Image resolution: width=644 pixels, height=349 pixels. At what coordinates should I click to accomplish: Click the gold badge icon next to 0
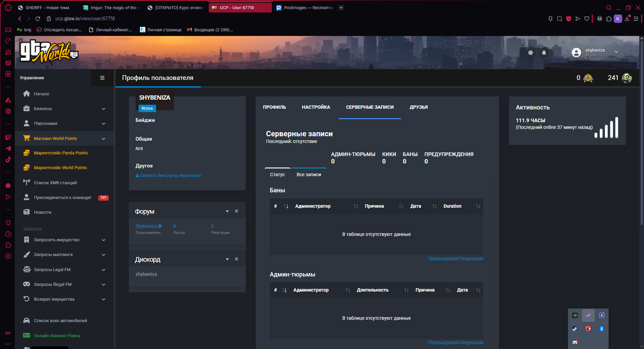pos(588,78)
